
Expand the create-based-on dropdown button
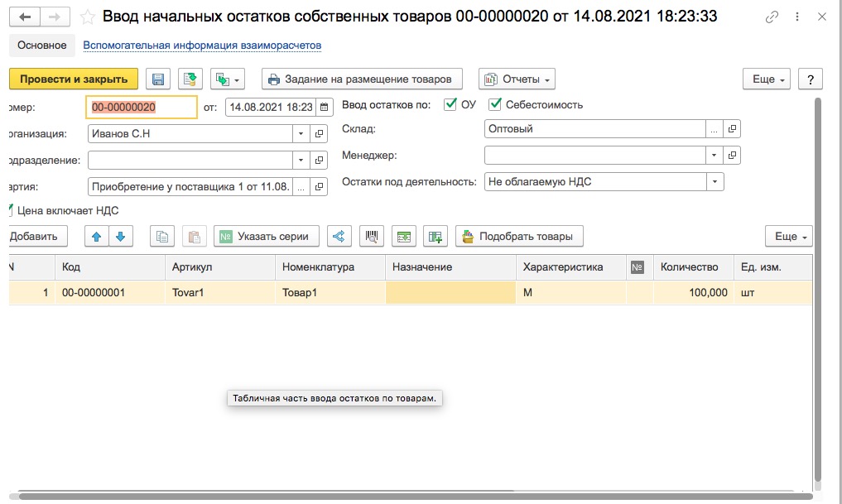[228, 79]
